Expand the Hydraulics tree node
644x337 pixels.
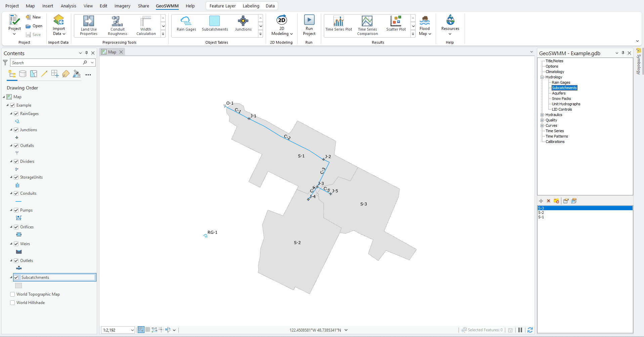tap(543, 115)
